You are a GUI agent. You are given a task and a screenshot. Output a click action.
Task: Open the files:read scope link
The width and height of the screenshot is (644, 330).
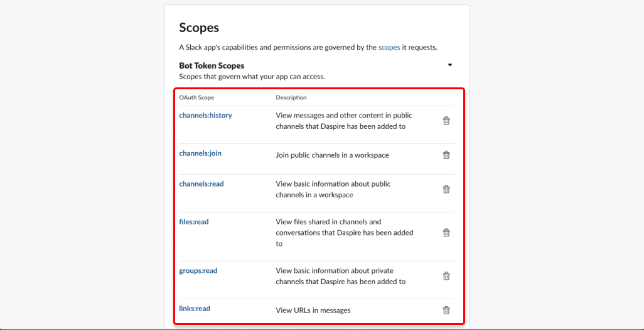(x=194, y=222)
